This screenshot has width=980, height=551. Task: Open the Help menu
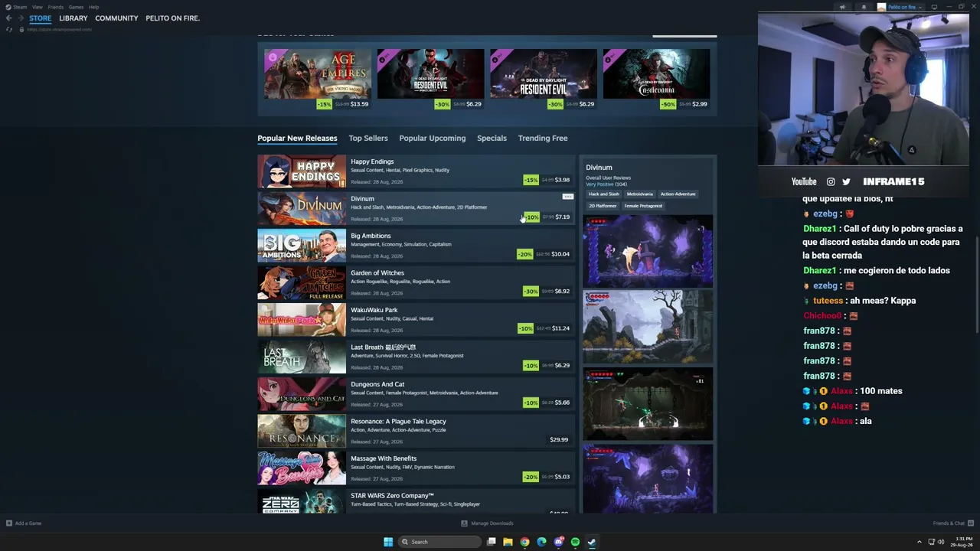tap(93, 7)
